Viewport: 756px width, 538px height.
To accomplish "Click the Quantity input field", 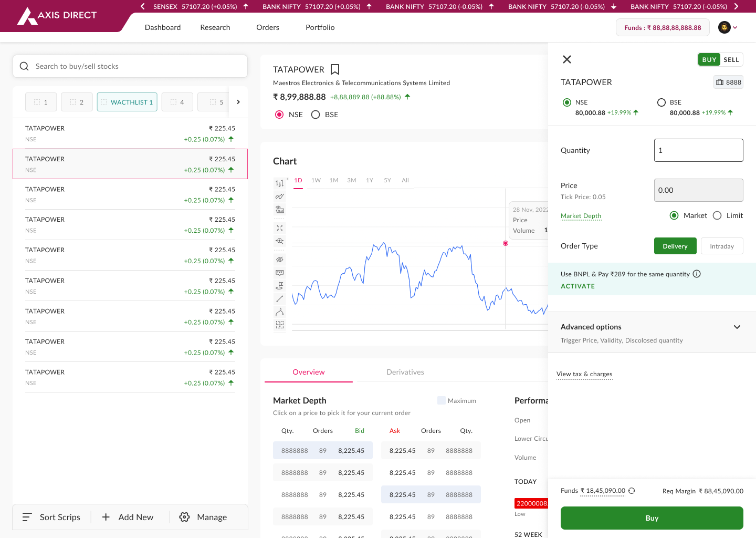I will [699, 150].
